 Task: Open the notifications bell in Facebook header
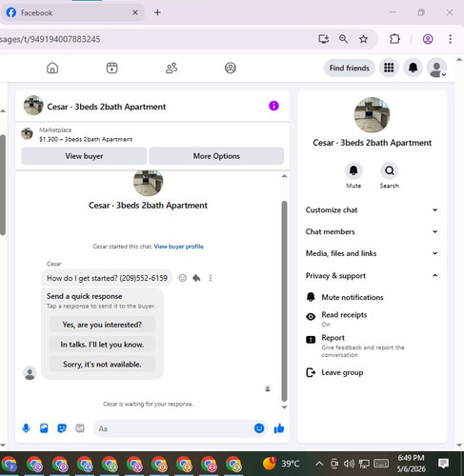pos(413,68)
